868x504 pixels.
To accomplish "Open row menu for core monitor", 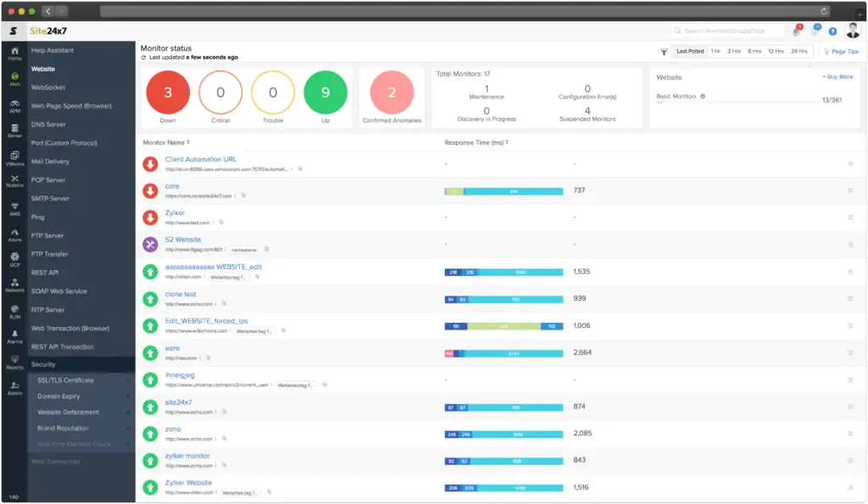I will tap(850, 191).
